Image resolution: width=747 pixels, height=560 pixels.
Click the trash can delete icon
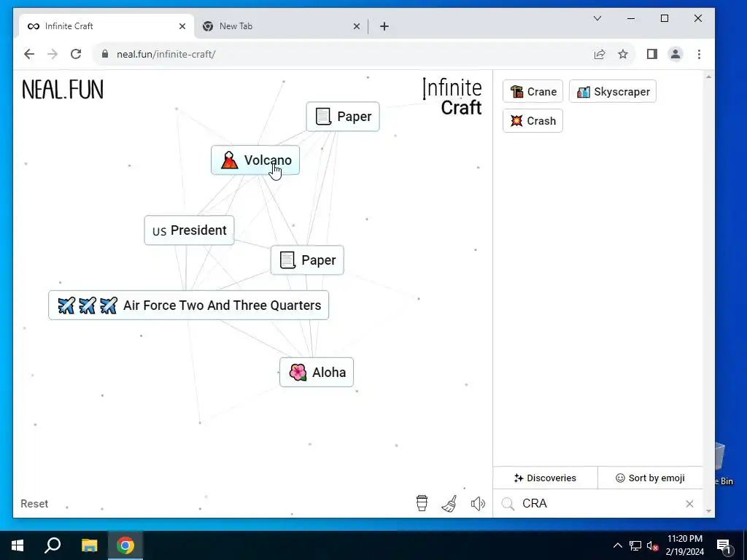tap(422, 503)
